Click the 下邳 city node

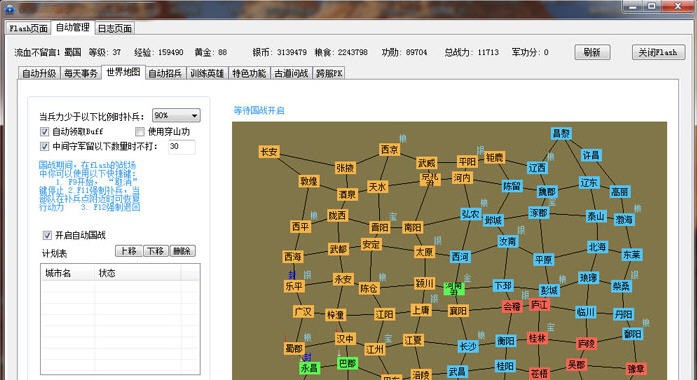503,285
